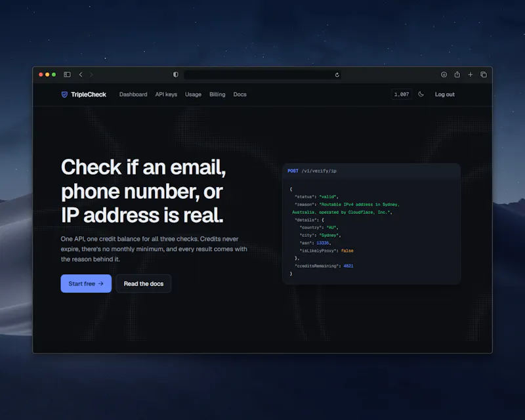Open the Usage nav item

click(193, 94)
